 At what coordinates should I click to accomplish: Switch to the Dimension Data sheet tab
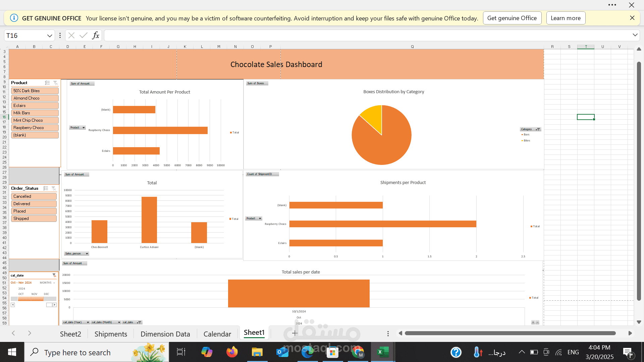click(165, 334)
